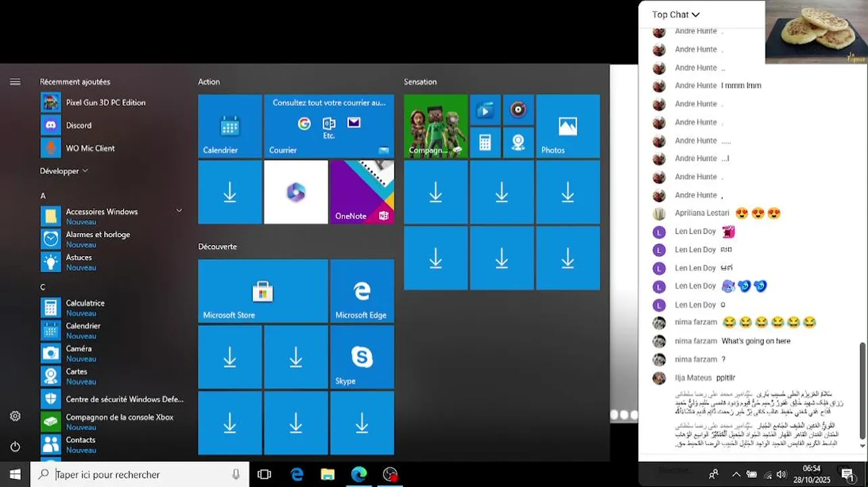The image size is (868, 487).
Task: Open the OneNote tile
Action: click(x=362, y=192)
